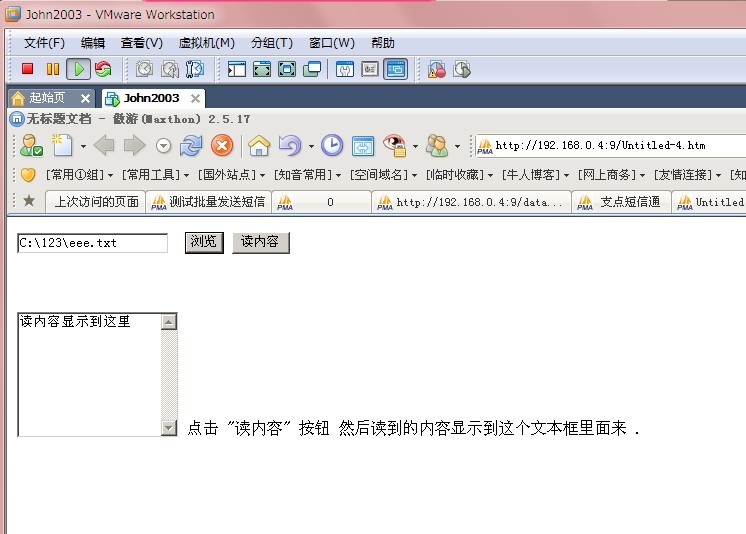Open the 分组(T) menu
The image size is (746, 534).
point(272,43)
